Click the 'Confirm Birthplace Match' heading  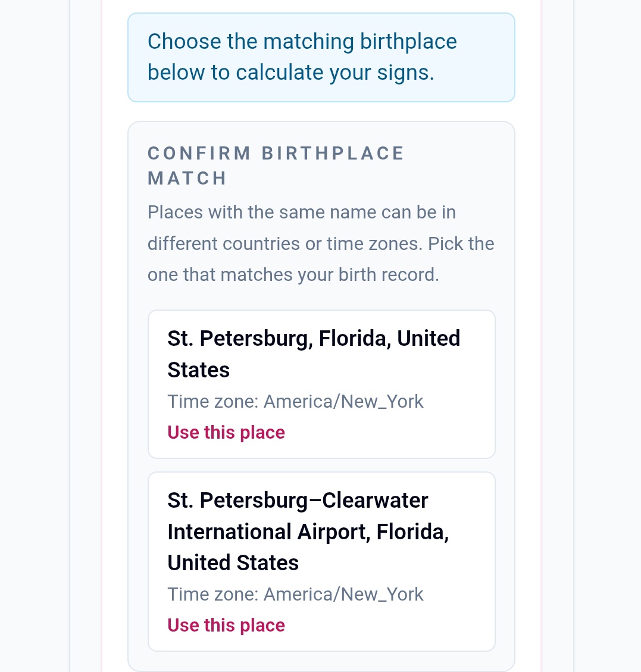click(276, 166)
